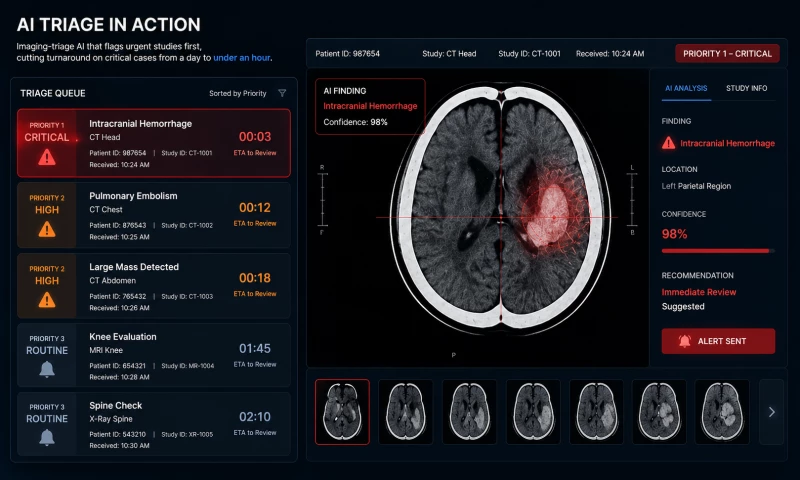Image resolution: width=800 pixels, height=480 pixels.
Task: Click the Triage Queue panel title
Action: [x=53, y=93]
